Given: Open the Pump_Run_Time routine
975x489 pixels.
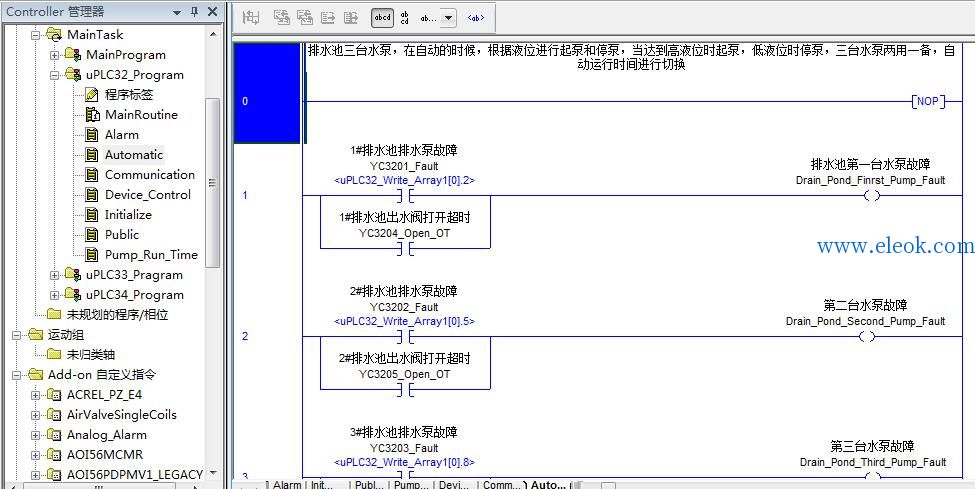Looking at the screenshot, I should pos(151,254).
